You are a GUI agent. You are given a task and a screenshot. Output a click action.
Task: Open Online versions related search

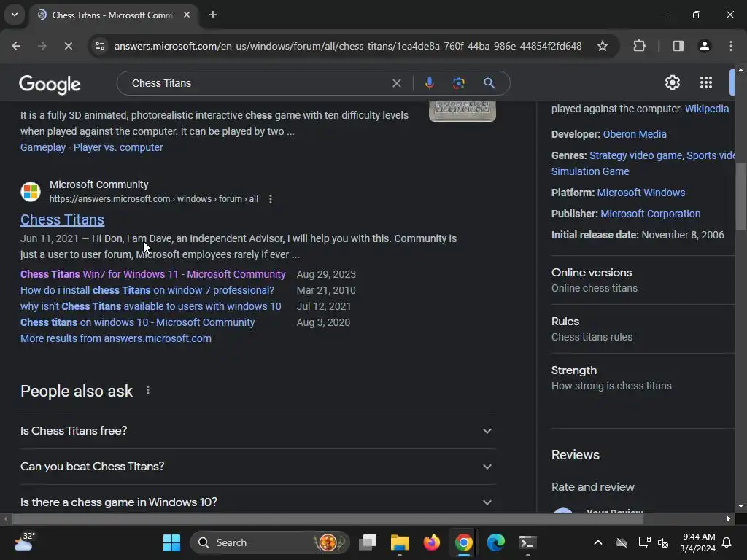642,280
